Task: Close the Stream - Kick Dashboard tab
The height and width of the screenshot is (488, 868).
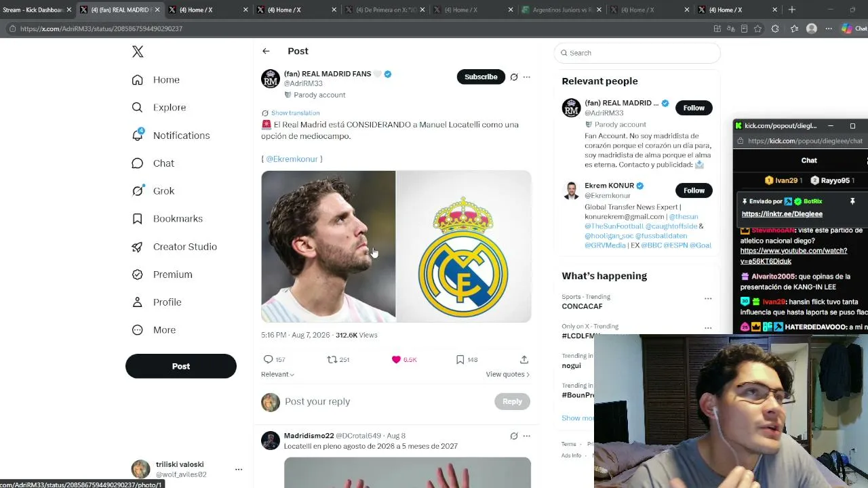Action: 68,10
